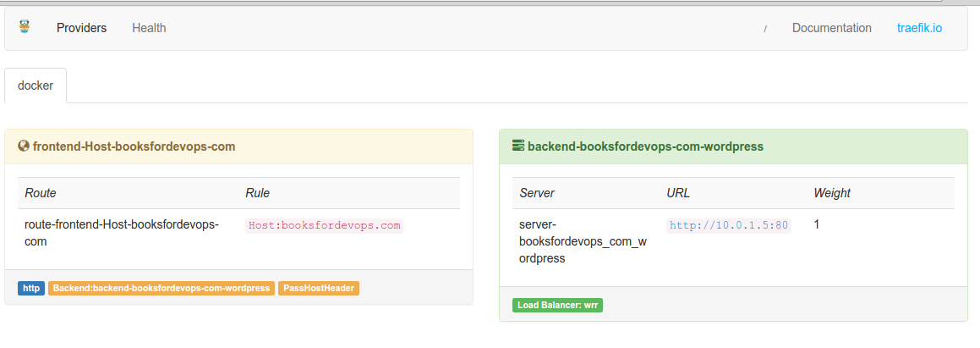Image resolution: width=980 pixels, height=348 pixels.
Task: Click the Route column header
Action: 41,193
